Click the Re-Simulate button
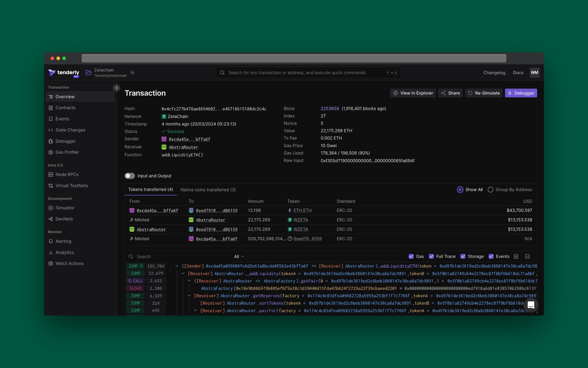The image size is (588, 368). click(484, 93)
